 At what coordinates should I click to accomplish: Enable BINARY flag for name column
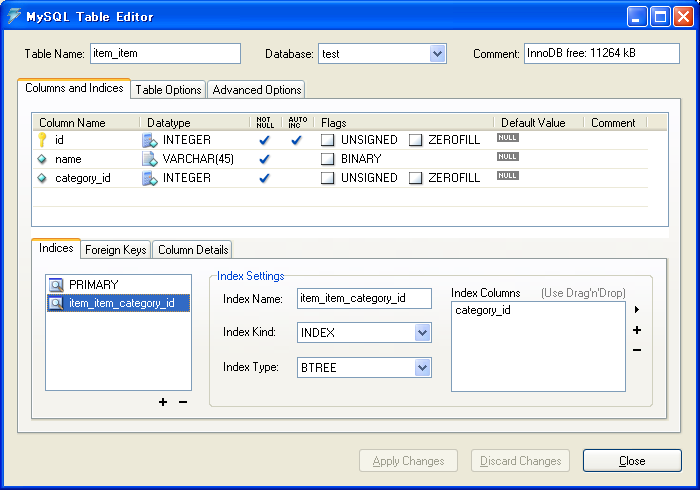328,159
